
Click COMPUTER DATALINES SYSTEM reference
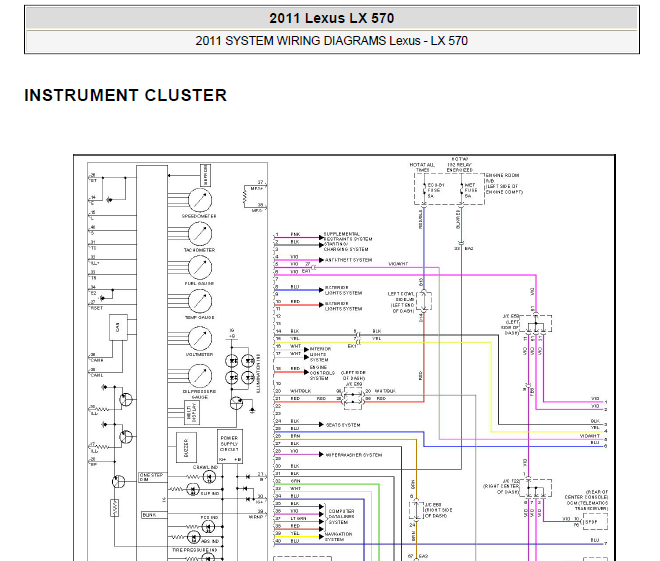point(341,516)
